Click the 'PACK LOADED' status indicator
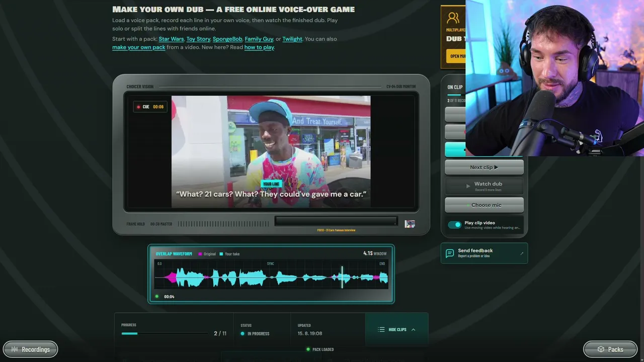 coord(320,349)
